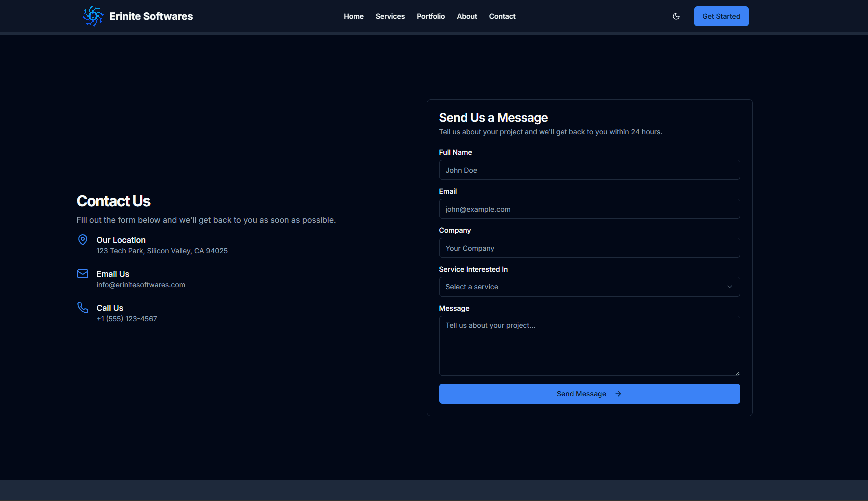
Task: Toggle dark mode using the moon switch
Action: point(676,16)
